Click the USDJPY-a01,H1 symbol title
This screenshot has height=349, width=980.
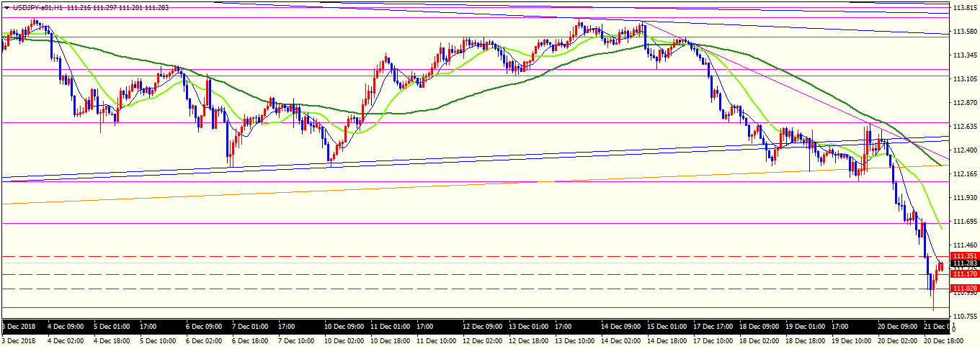pos(36,7)
